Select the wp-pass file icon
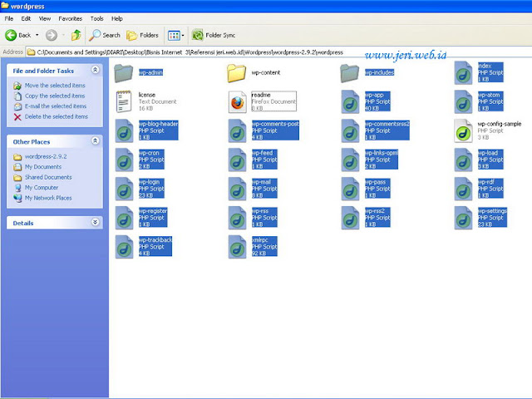Screen dimensions: 532x399 coord(350,189)
